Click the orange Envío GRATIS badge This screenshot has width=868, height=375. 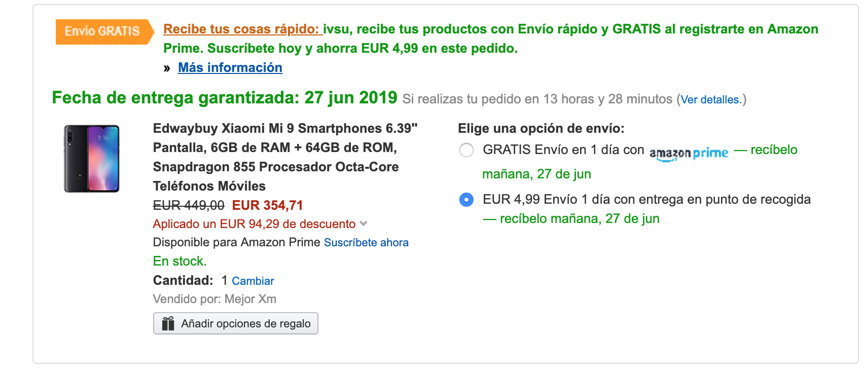click(103, 31)
